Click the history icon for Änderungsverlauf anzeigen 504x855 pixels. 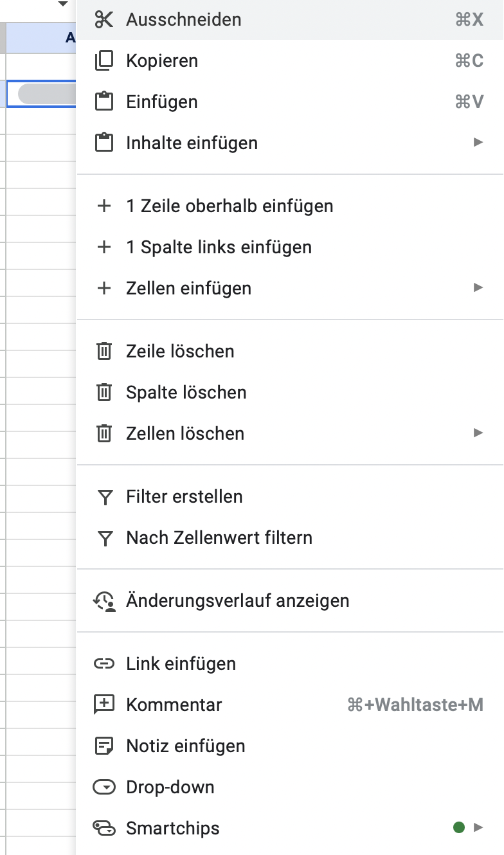point(104,601)
